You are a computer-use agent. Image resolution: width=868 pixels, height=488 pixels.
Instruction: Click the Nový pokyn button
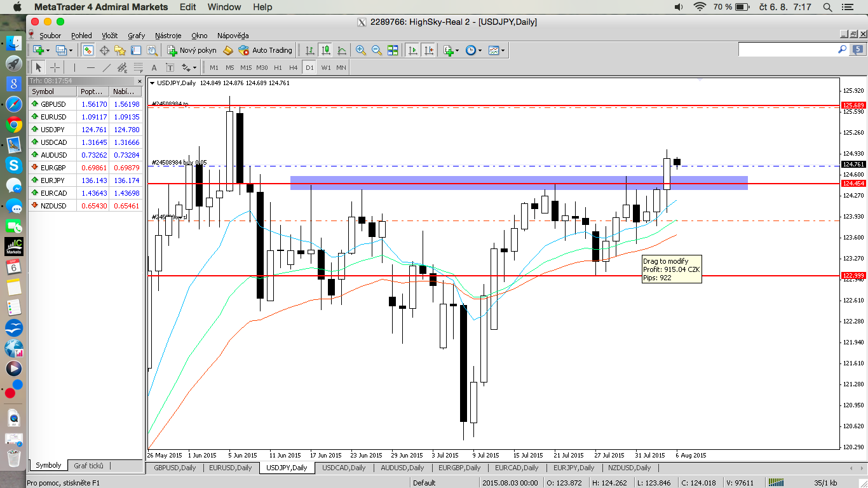pos(192,50)
